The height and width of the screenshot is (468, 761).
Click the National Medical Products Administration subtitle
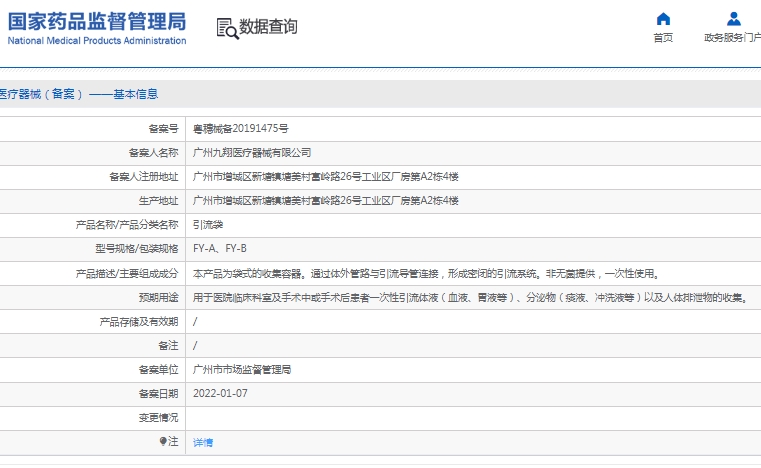point(97,41)
